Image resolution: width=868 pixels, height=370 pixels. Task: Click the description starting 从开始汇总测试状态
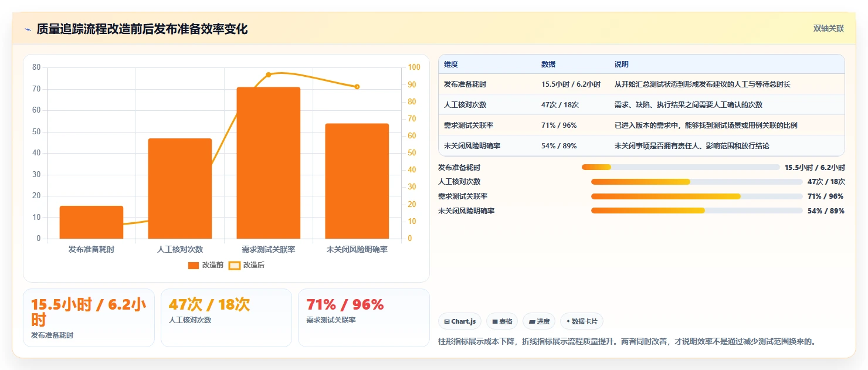[x=702, y=84]
